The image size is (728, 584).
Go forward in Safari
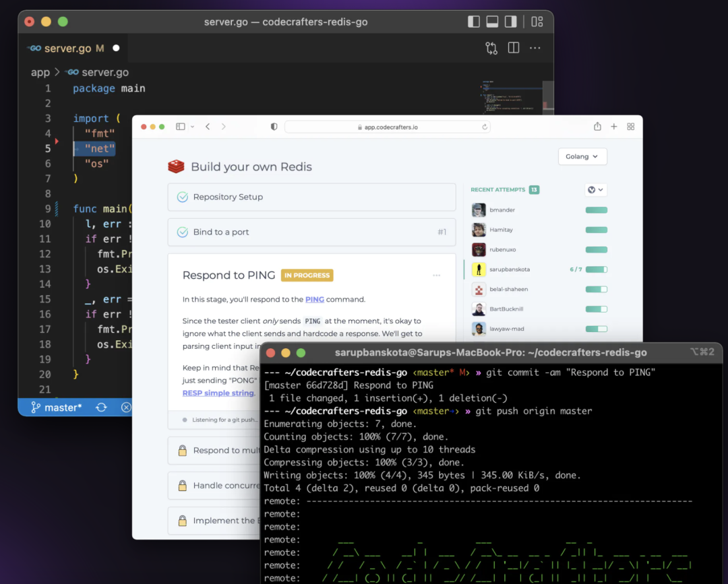(223, 127)
